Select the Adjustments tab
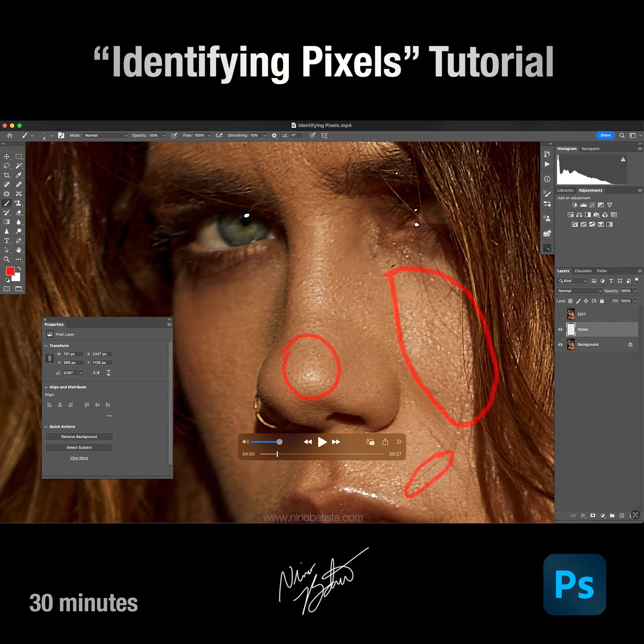 point(590,190)
